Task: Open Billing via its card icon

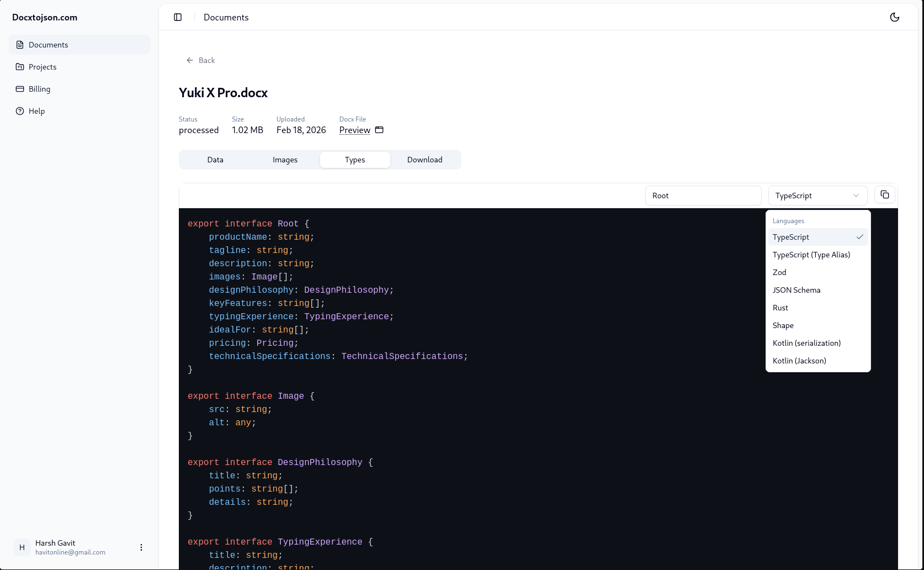Action: click(20, 89)
